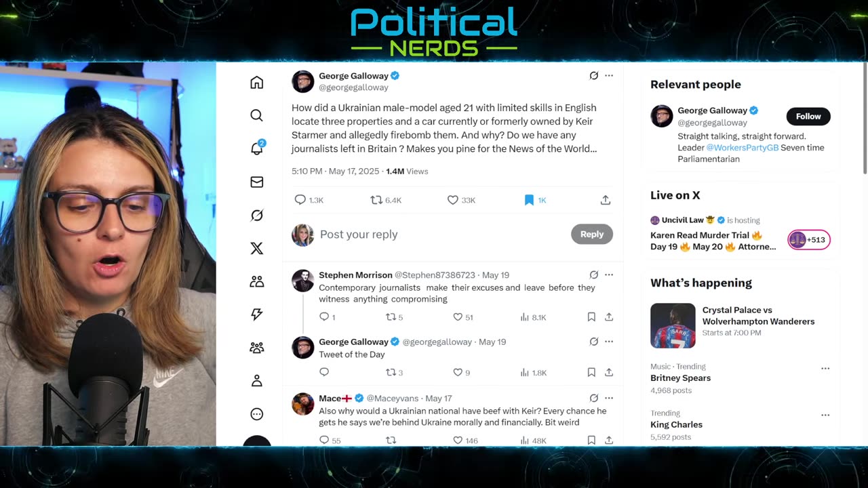The image size is (868, 488).
Task: Open the Home icon in sidebar
Action: (256, 83)
